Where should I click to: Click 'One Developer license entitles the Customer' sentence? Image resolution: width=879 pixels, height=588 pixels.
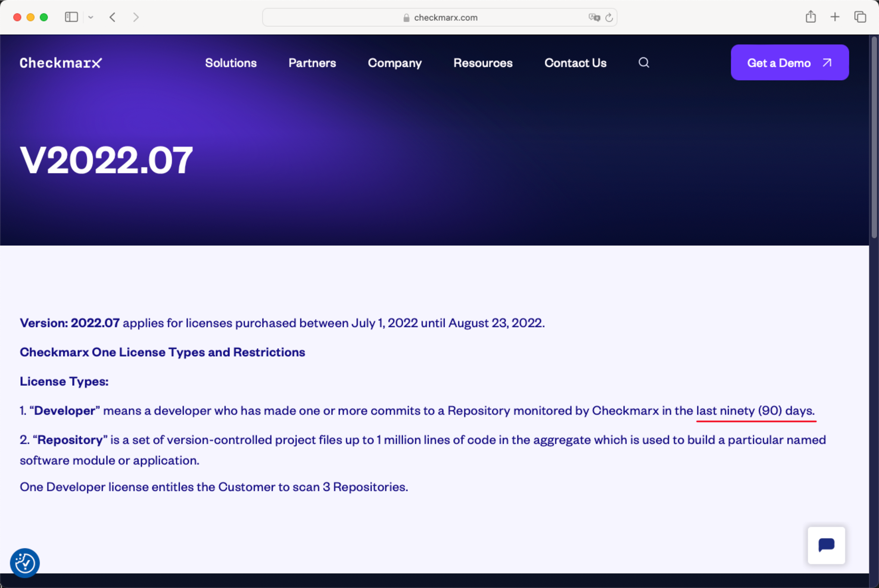pyautogui.click(x=214, y=487)
